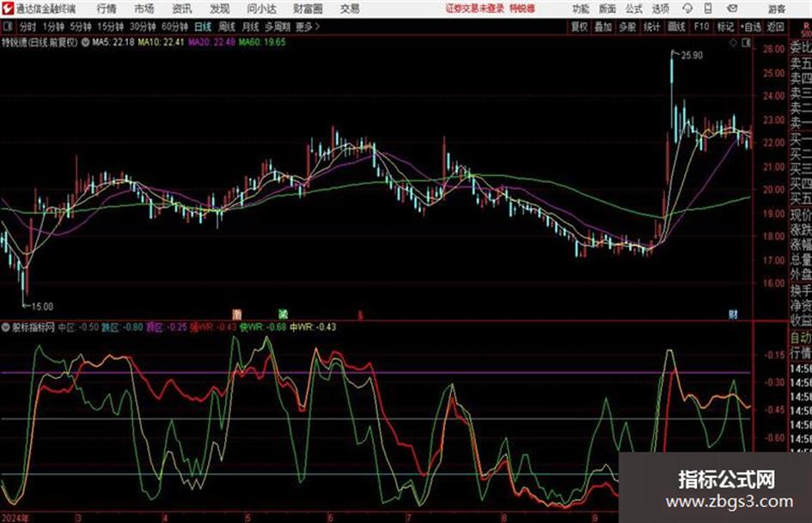Open the 功能 menu

tap(581, 9)
